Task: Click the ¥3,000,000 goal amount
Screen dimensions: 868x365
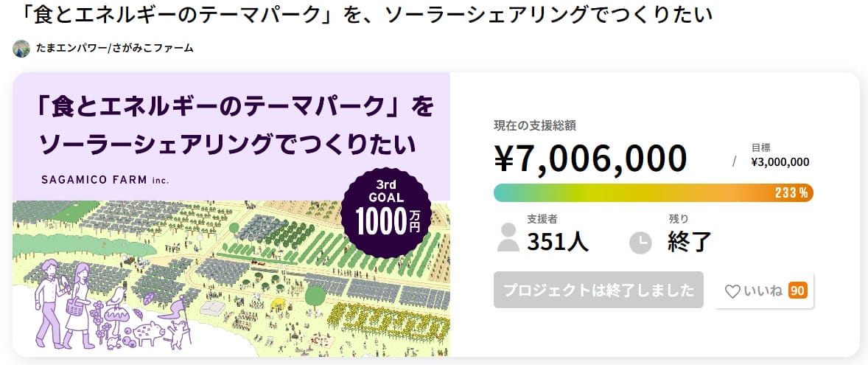Action: [780, 162]
